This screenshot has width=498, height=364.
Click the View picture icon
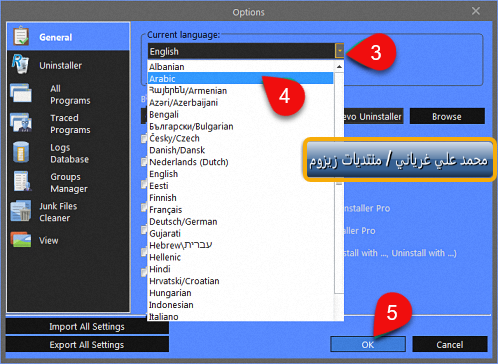pos(21,239)
